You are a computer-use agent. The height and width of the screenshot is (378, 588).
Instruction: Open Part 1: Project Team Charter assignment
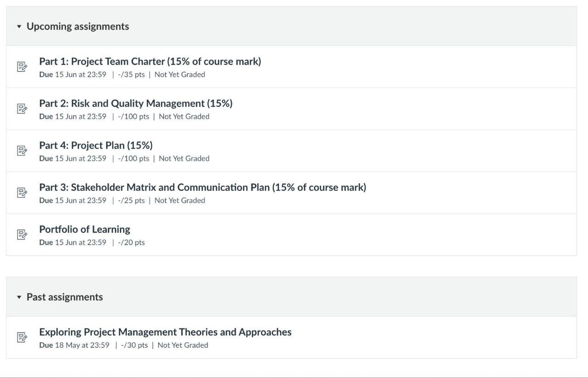(150, 61)
